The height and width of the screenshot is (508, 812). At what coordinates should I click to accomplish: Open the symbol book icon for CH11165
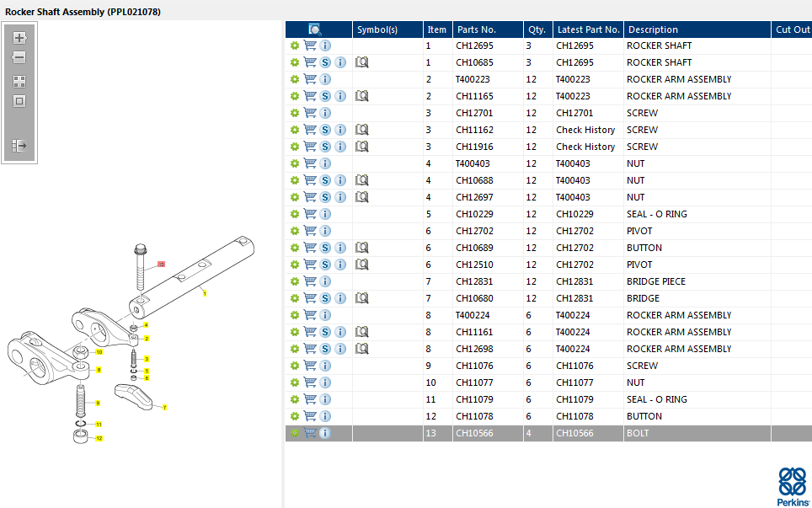362,96
